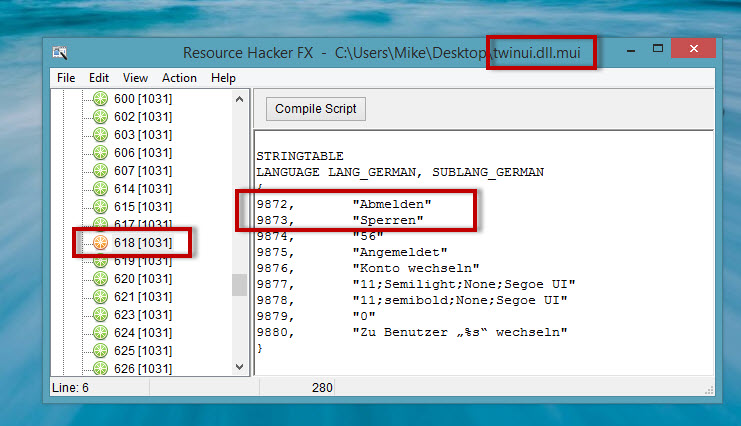The width and height of the screenshot is (741, 426).
Task: Select tree item 614 [1031] label
Action: click(x=143, y=188)
